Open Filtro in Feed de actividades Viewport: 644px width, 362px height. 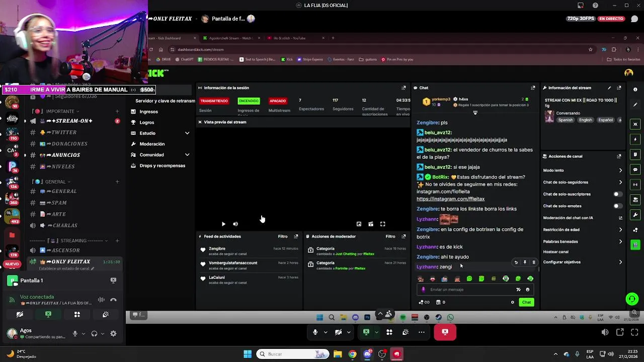click(283, 236)
